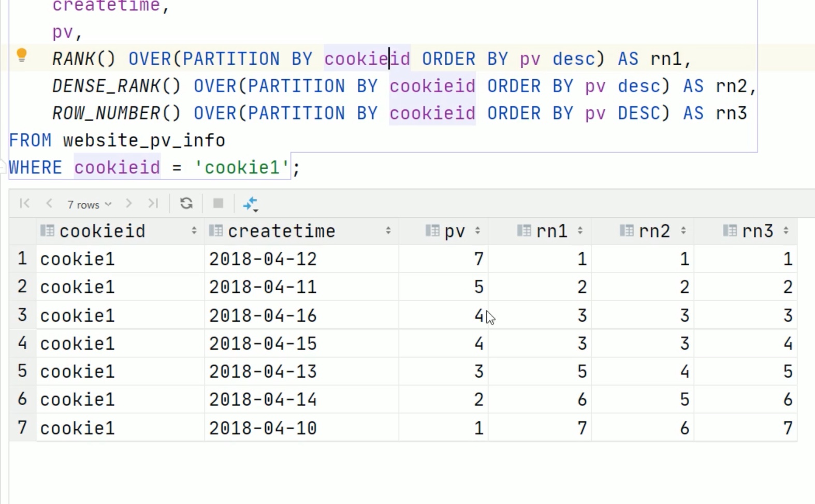This screenshot has height=504, width=815.
Task: Select result row number 2
Action: (22, 286)
